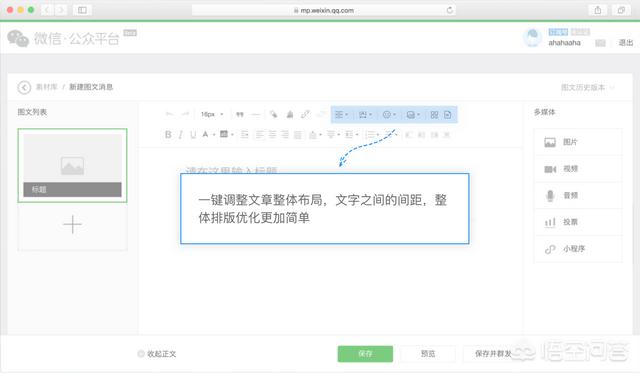This screenshot has height=373, width=640.
Task: Redo the edit in the editor toolbar
Action: [x=185, y=114]
